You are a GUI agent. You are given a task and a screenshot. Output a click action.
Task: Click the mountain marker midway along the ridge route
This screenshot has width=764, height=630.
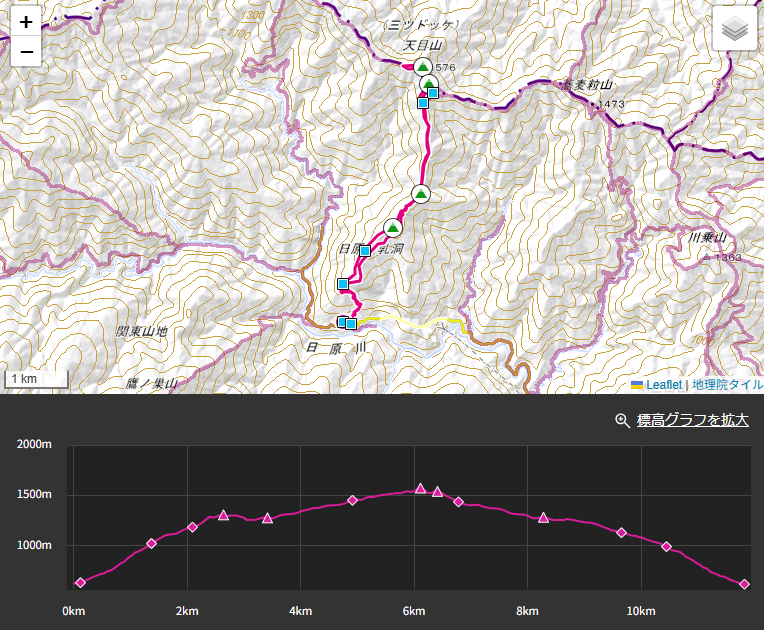421,194
